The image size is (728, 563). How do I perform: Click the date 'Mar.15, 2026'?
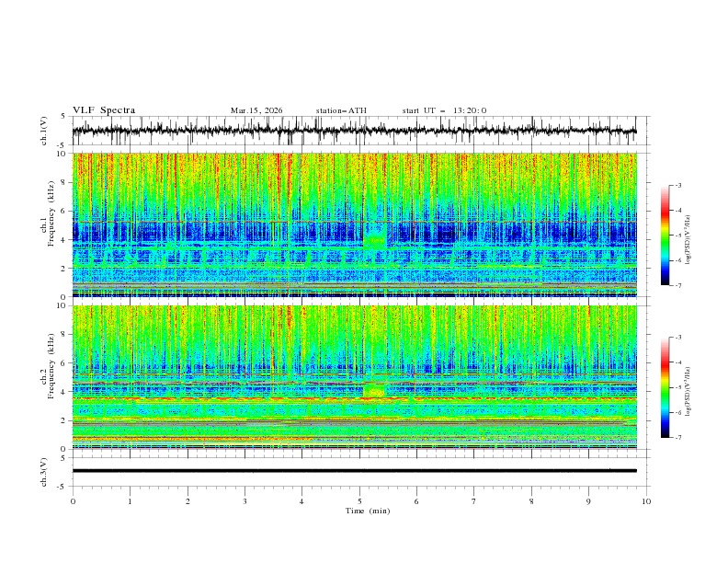click(x=256, y=110)
